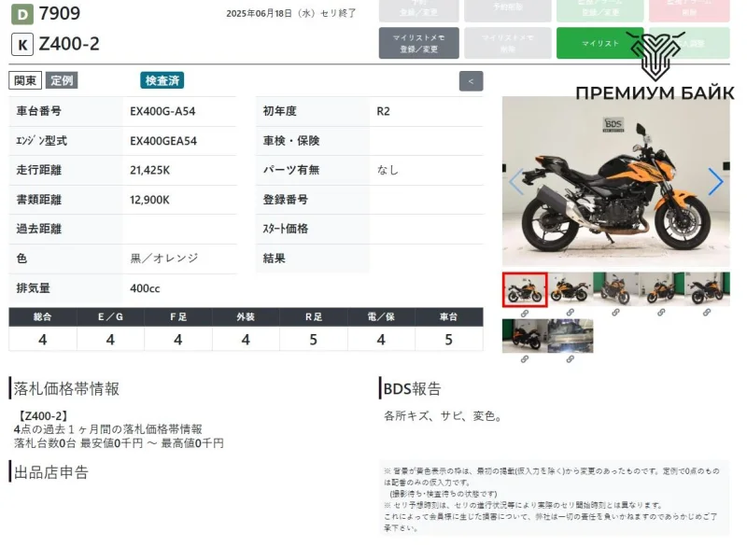The image size is (747, 560).
Task: Select the second motorcycle thumbnail
Action: (570, 288)
